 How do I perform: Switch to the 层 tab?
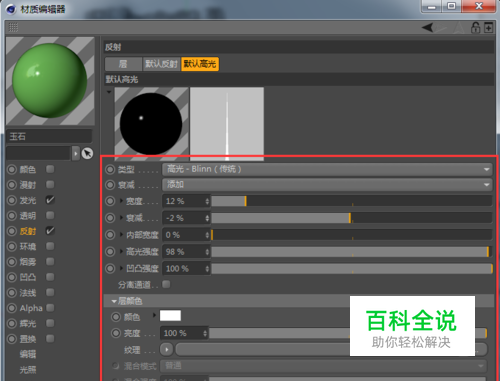(123, 64)
